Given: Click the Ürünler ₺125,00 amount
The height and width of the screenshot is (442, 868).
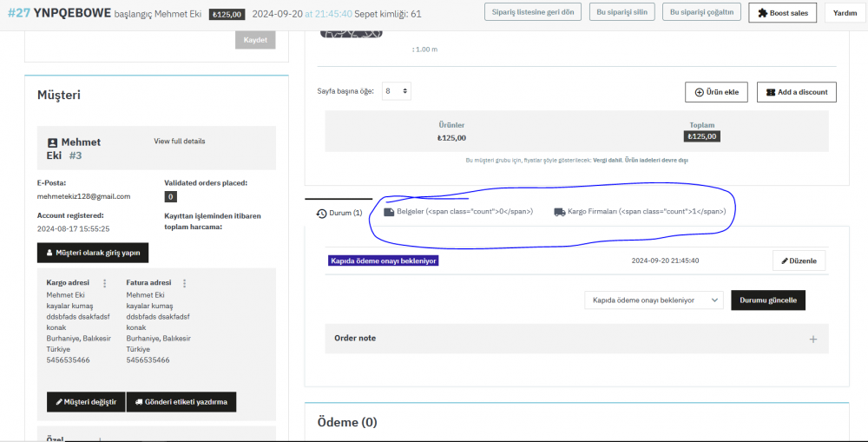Looking at the screenshot, I should (451, 138).
